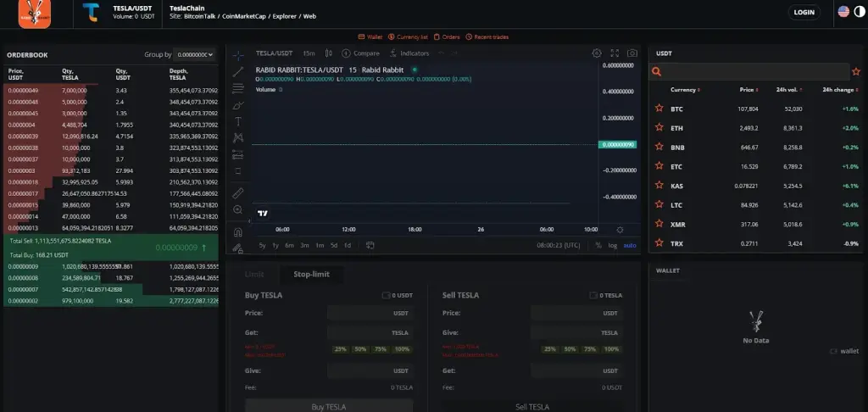
Task: Open the prediction and measurement tools
Action: pyautogui.click(x=238, y=154)
